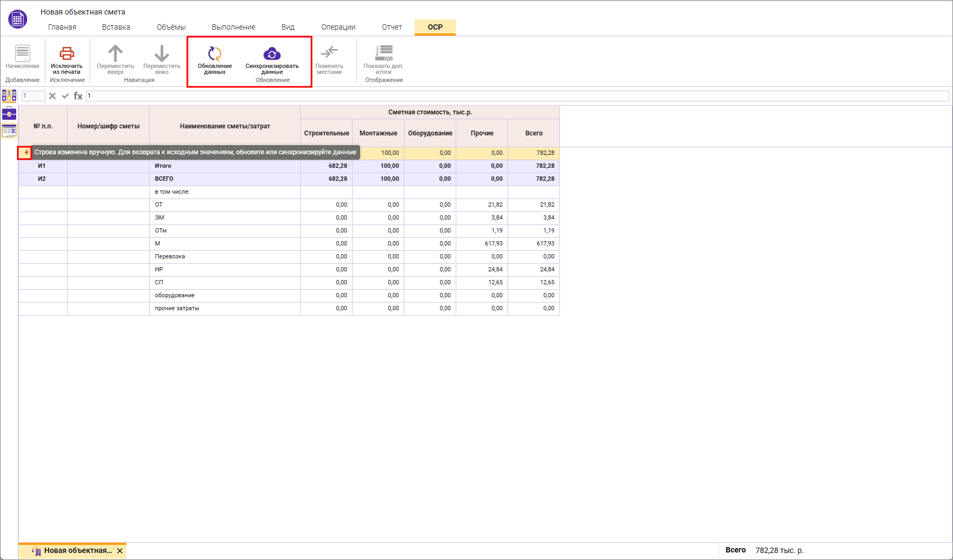Click the lightning manual-edit row indicator
This screenshot has height=560, width=953.
coord(25,153)
